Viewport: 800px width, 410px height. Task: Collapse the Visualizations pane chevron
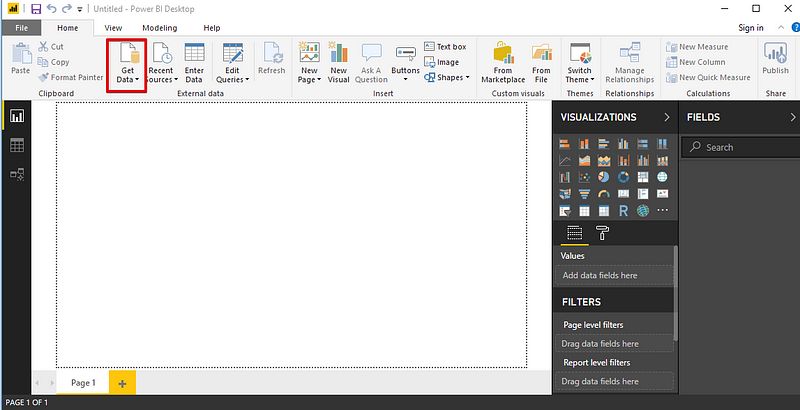tap(666, 117)
